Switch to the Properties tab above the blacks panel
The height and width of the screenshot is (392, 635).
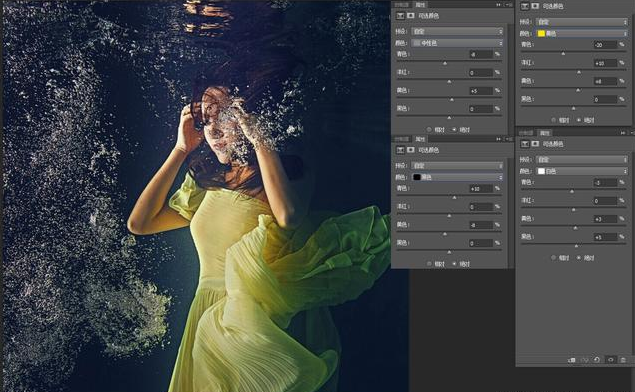[x=420, y=139]
